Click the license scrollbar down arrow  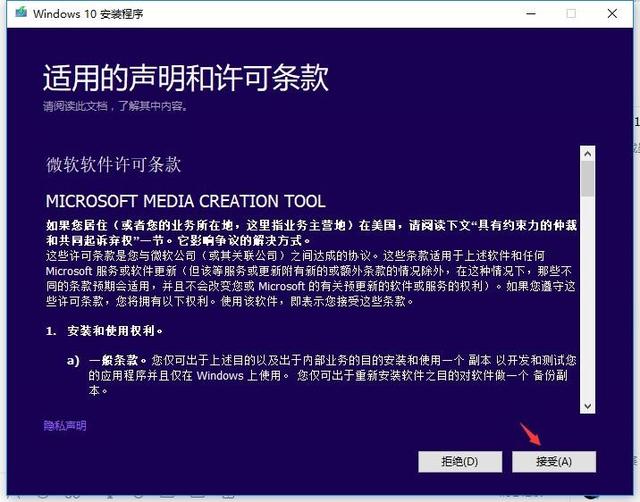coord(587,406)
